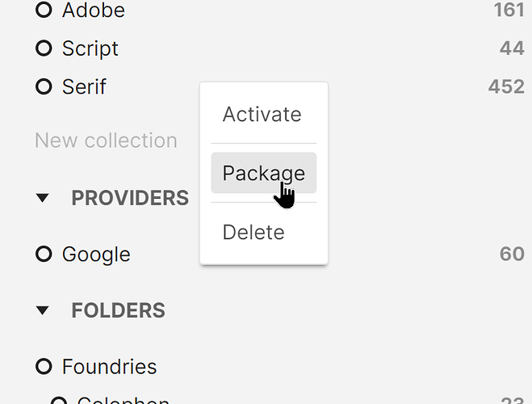
Task: Click the FOLDERS section header
Action: pos(118,310)
